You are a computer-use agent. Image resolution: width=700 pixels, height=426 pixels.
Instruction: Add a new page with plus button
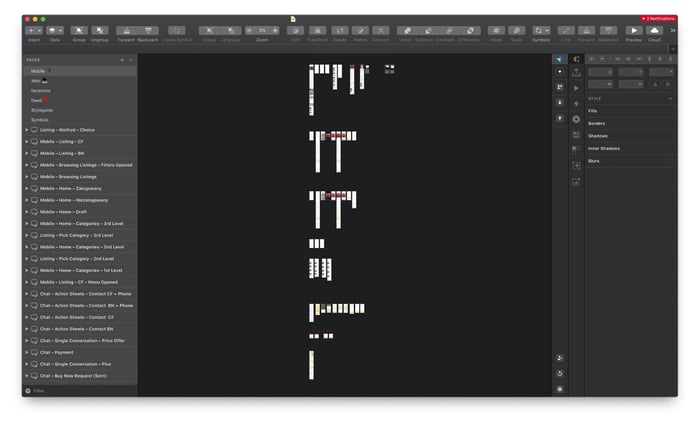(122, 60)
